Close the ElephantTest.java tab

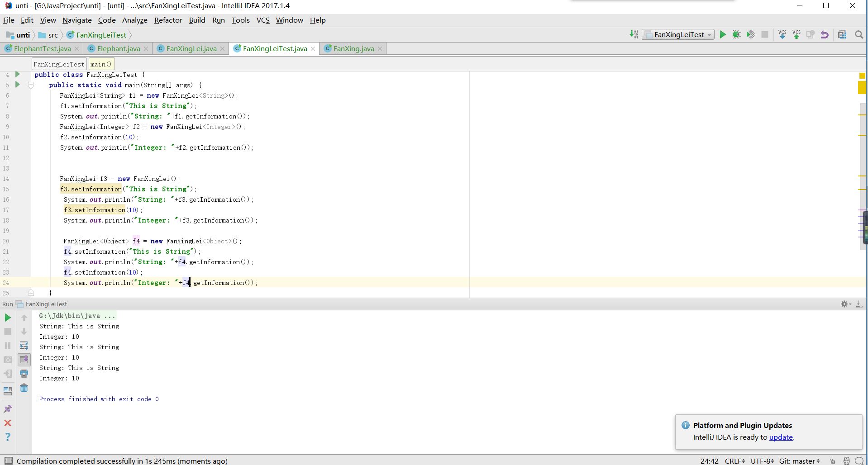[x=76, y=49]
